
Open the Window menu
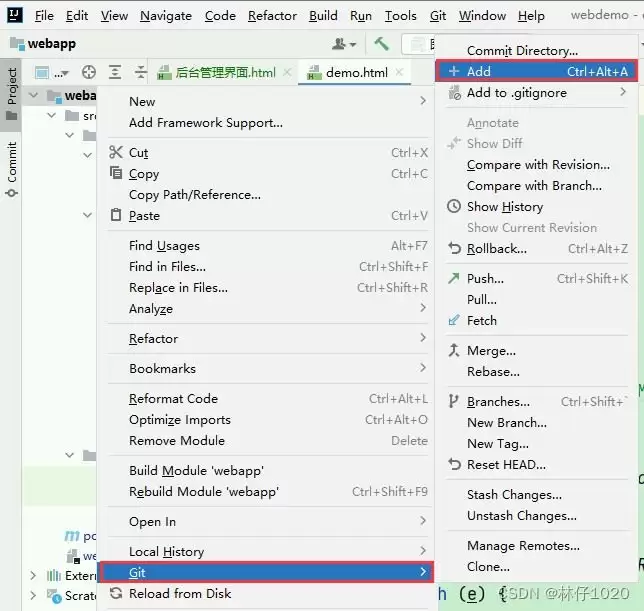pos(482,16)
